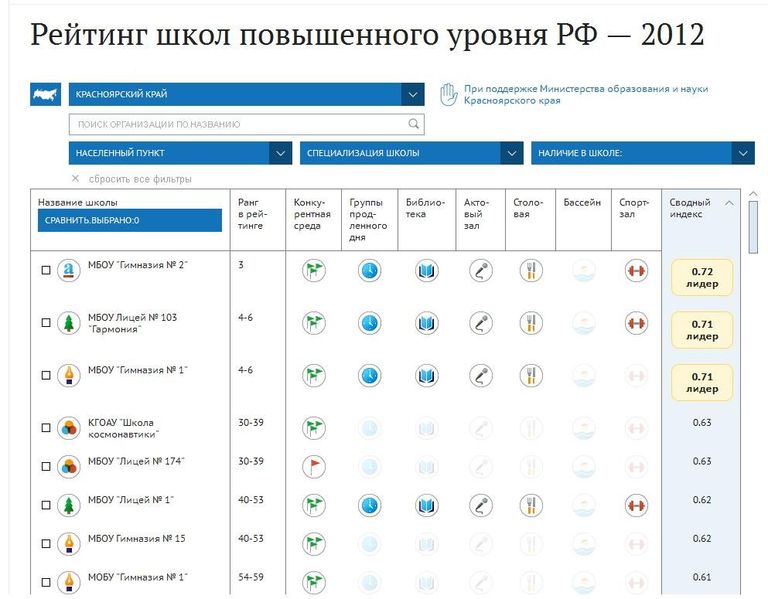Click the dumbbell gym icon for Гимназия № 2

click(x=636, y=270)
